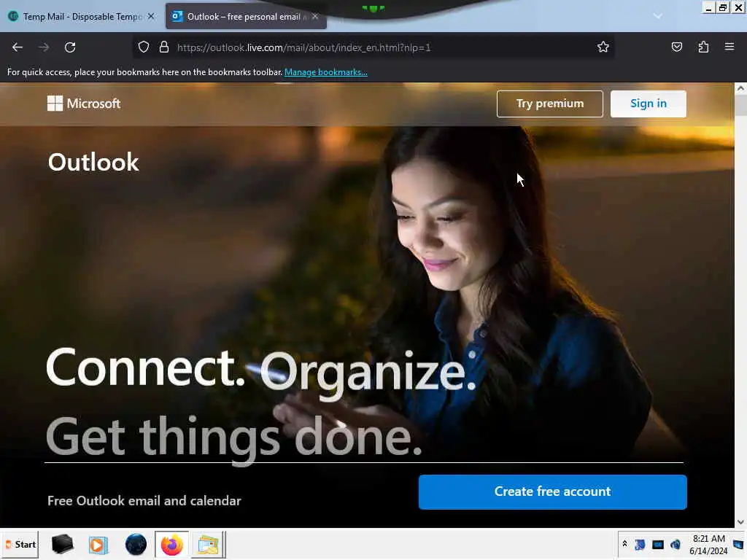Click Firefox icon in taskbar

coord(172,545)
